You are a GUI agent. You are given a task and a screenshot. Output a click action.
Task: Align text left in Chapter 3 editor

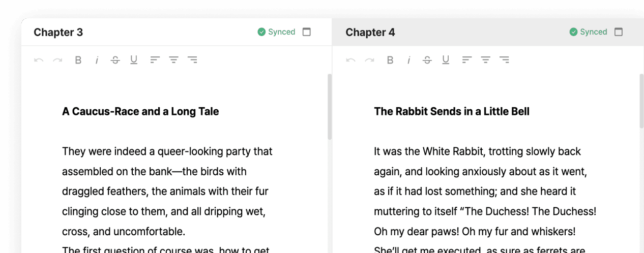coord(155,60)
